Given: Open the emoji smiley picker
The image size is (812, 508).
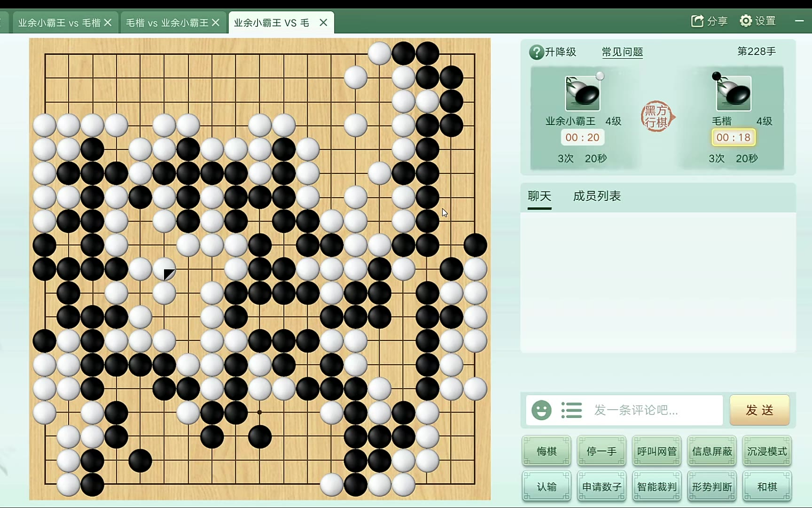Looking at the screenshot, I should (541, 410).
